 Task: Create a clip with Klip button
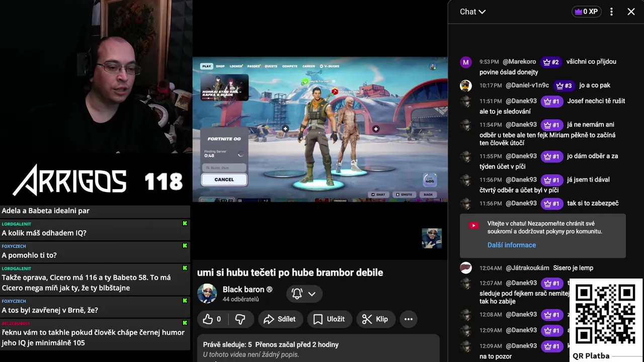pos(375,319)
